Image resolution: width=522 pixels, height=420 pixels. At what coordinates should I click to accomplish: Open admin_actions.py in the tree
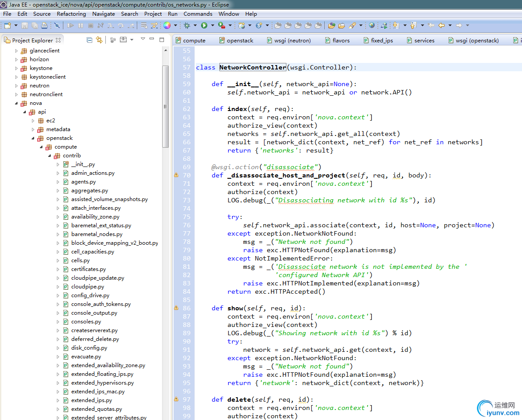pos(93,173)
